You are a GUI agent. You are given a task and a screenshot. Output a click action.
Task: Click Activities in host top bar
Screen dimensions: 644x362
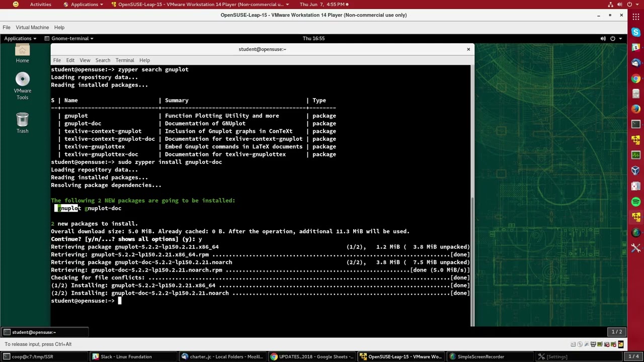[40, 4]
